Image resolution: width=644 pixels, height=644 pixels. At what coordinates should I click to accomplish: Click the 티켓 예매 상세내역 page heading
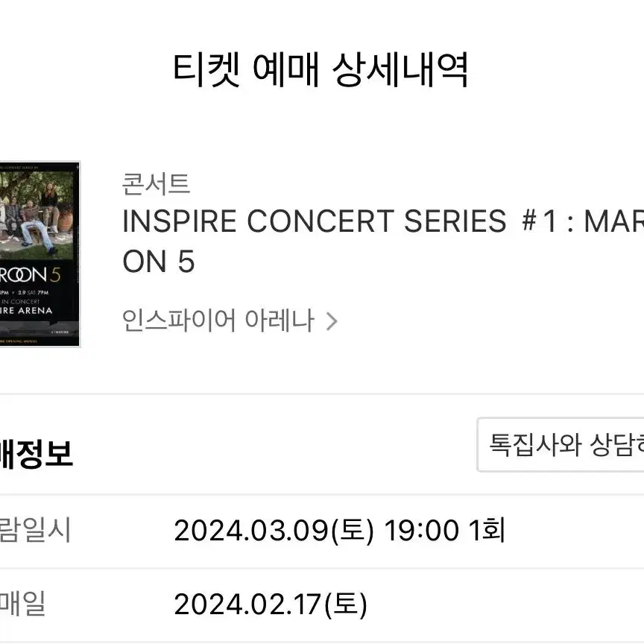(321, 70)
